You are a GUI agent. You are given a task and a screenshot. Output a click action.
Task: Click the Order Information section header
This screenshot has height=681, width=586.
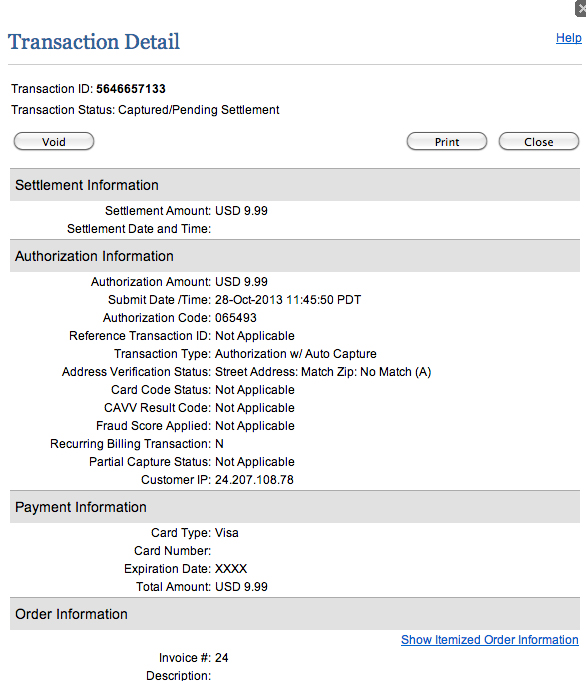295,614
